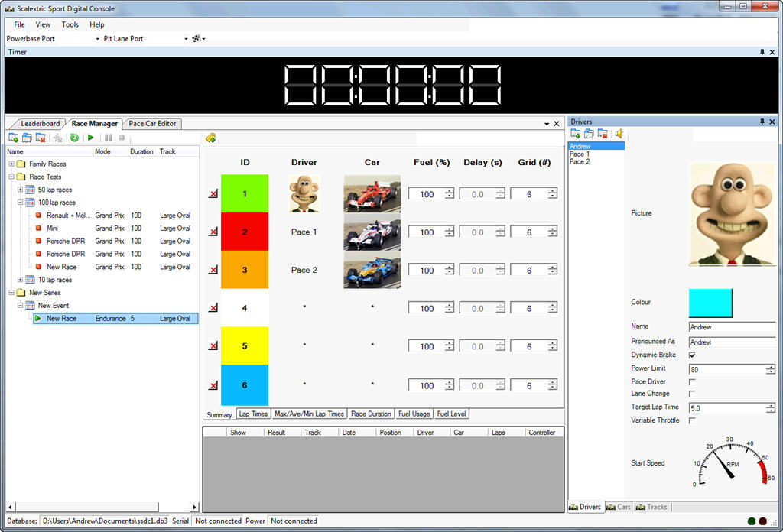This screenshot has width=783, height=532.
Task: Click the stop race icon
Action: pyautogui.click(x=122, y=138)
